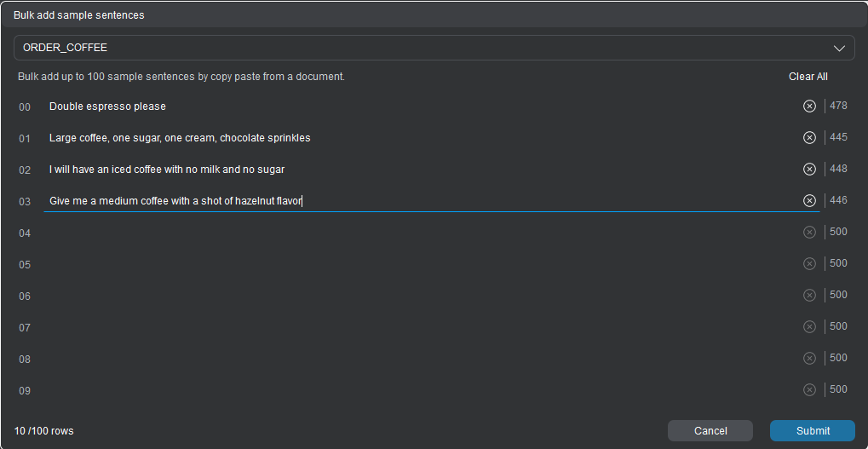Click Clear All to empty rows
868x449 pixels.
[x=808, y=77]
